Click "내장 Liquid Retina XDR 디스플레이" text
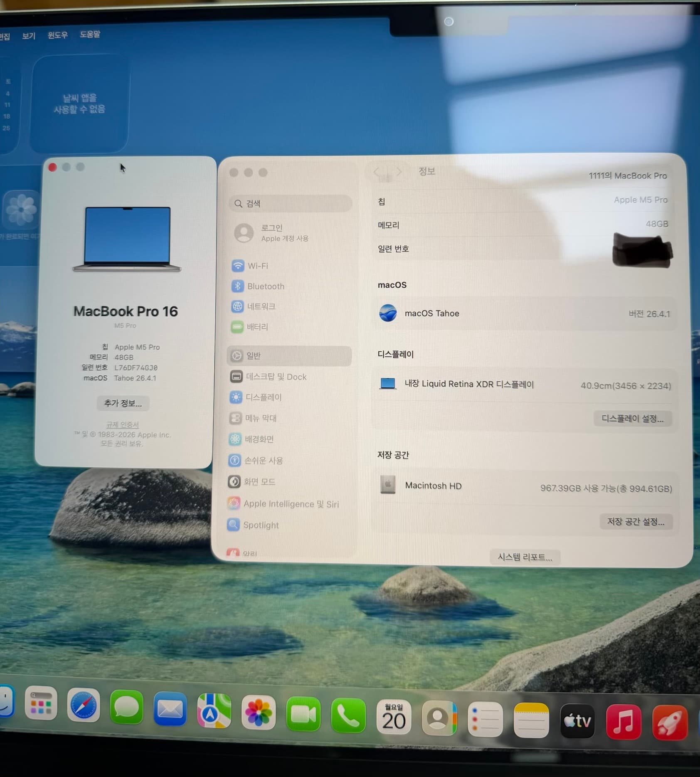Screen dimensions: 700x777 (x=469, y=384)
